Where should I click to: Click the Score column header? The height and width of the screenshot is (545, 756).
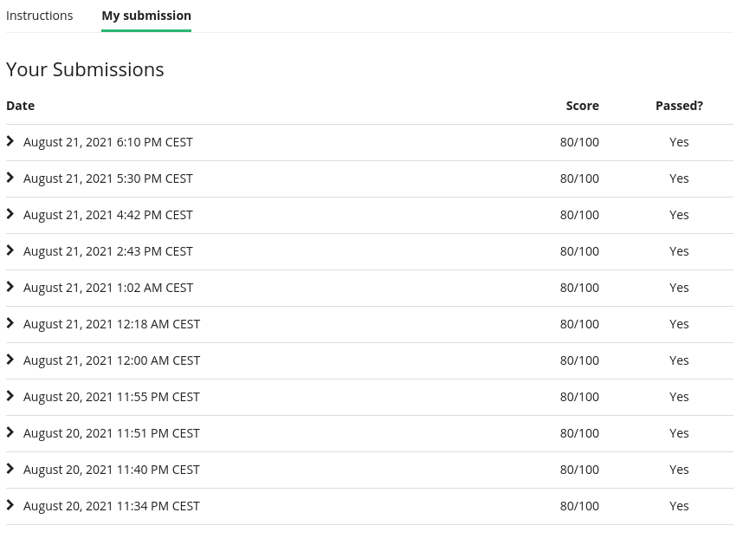[583, 106]
